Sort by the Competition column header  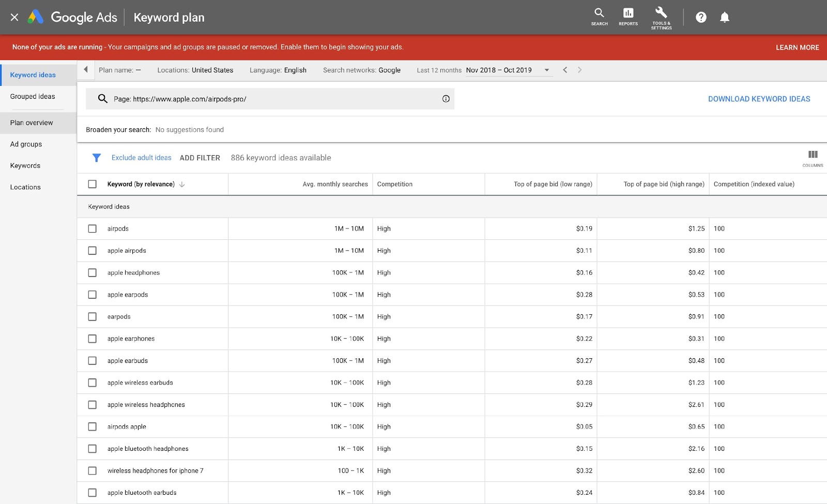[x=395, y=185]
